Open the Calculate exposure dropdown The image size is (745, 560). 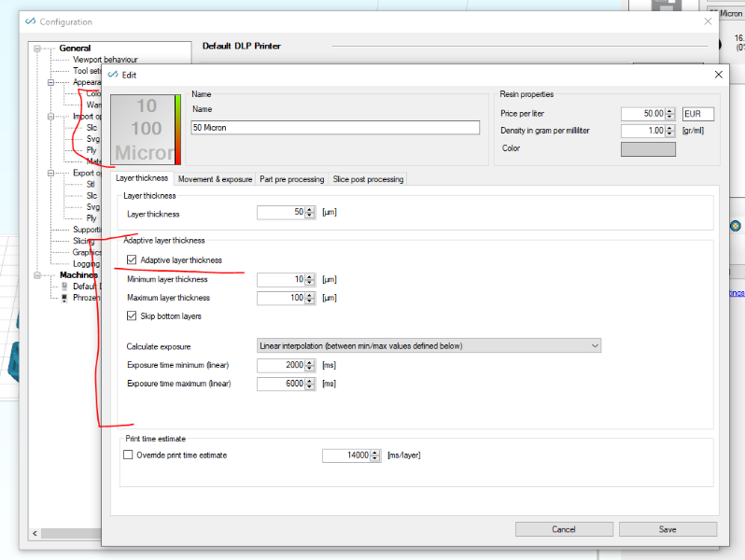pos(429,345)
